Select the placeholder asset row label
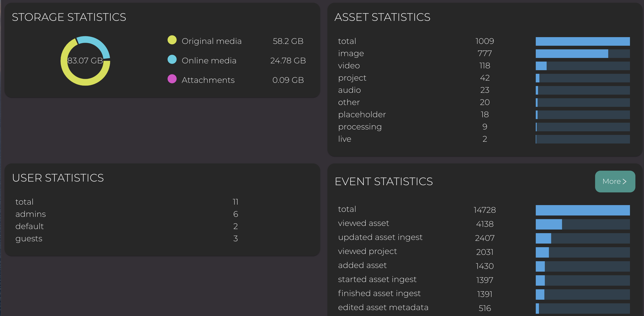Image resolution: width=644 pixels, height=316 pixels. [x=362, y=115]
